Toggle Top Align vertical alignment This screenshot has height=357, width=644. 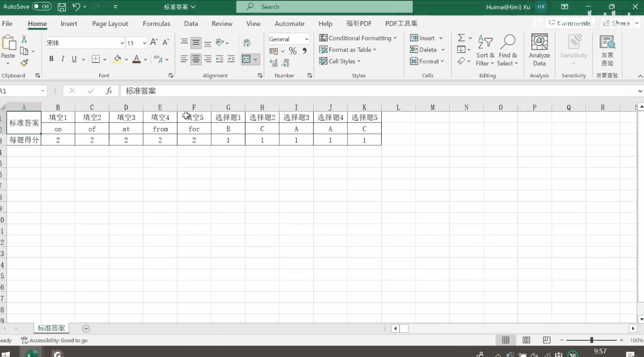[184, 42]
